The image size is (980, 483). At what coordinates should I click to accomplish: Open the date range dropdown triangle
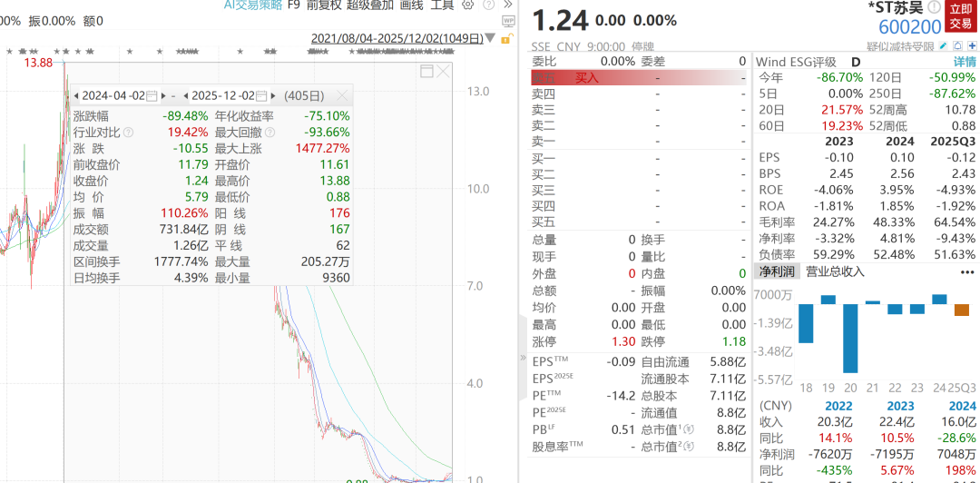point(491,39)
